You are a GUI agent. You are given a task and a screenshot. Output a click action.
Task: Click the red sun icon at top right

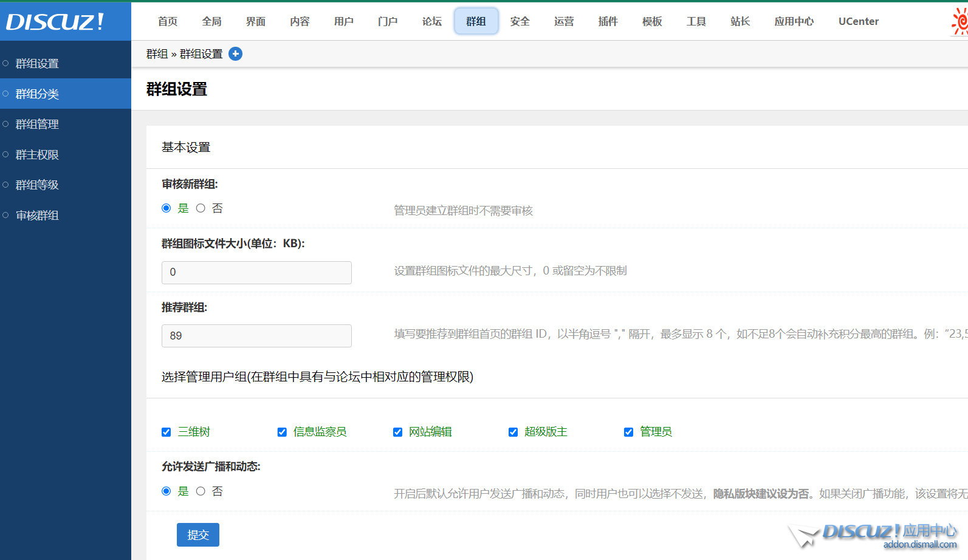click(960, 22)
